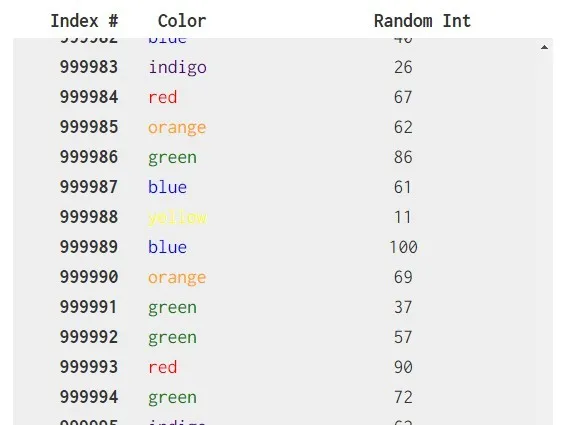567x425 pixels.
Task: Click the indigo color cell in row 999983
Action: point(178,68)
